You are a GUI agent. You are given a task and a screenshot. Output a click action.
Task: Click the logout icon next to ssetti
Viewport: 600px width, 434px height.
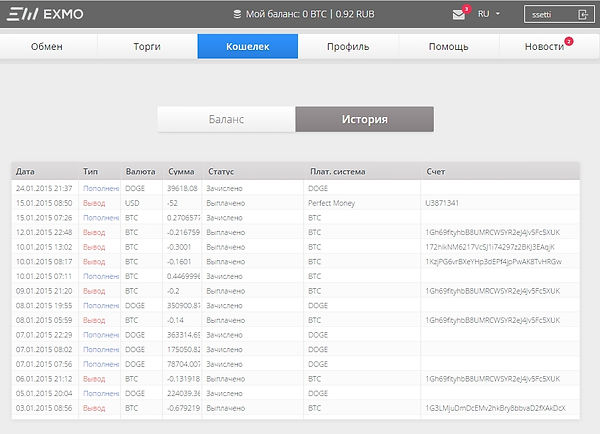pos(582,15)
